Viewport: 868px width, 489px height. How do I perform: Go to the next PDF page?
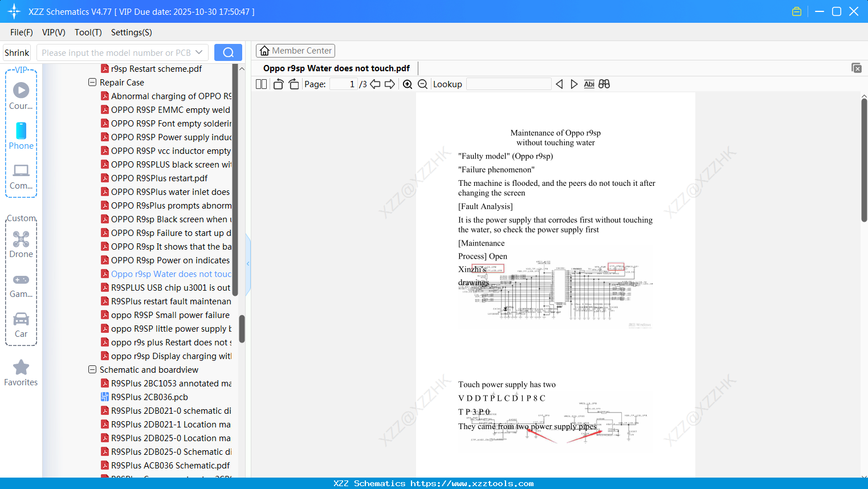point(390,84)
